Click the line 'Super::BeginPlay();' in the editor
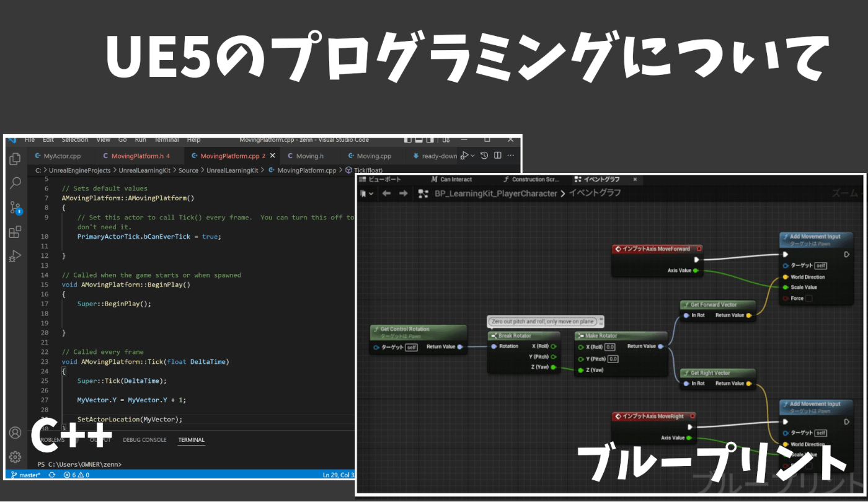The width and height of the screenshot is (868, 502). 114,304
